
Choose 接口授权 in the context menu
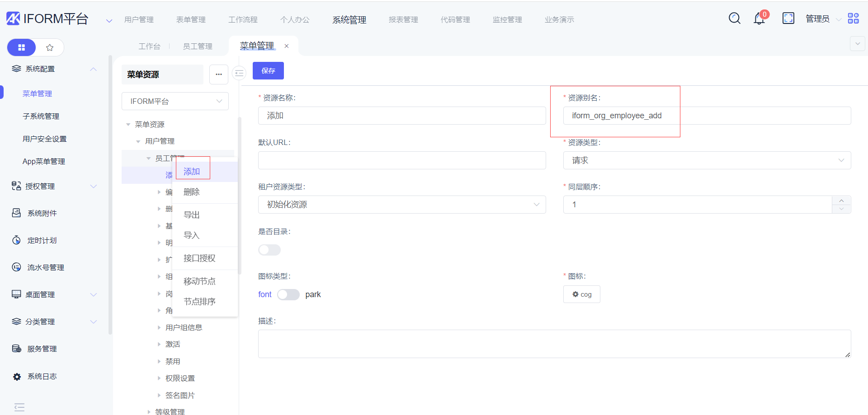pos(199,258)
